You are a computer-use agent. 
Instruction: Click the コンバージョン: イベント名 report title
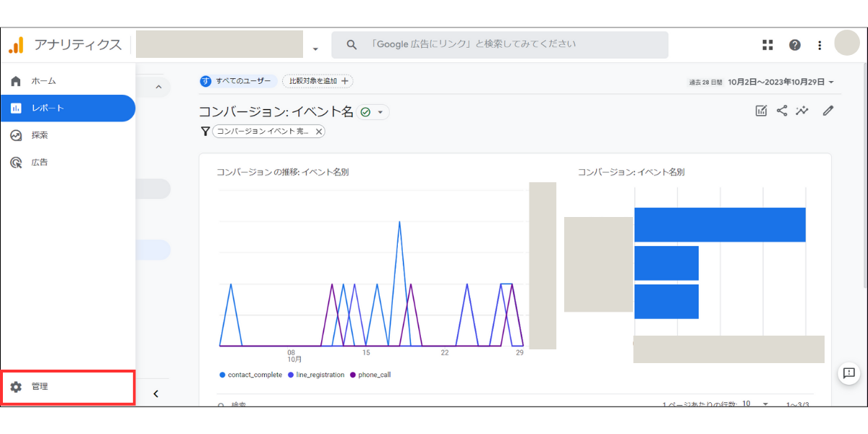point(276,112)
